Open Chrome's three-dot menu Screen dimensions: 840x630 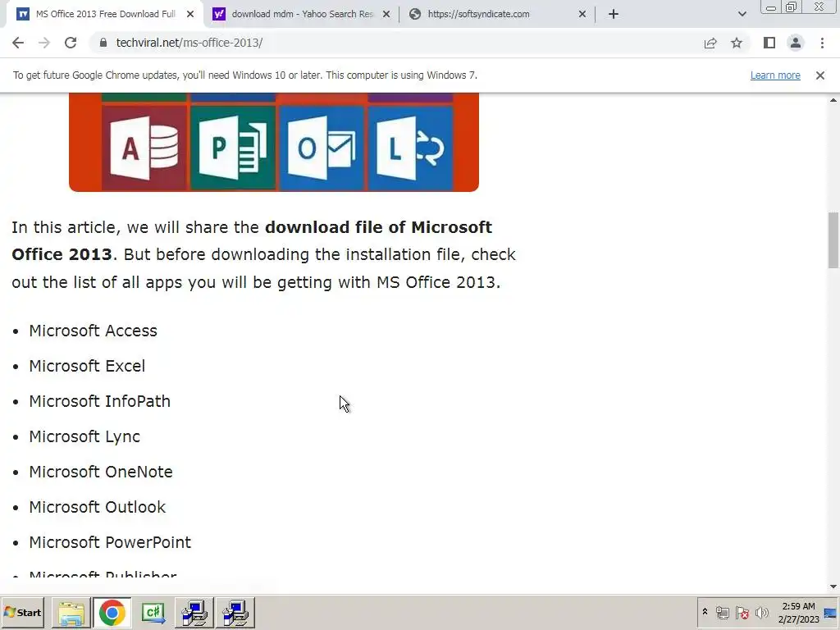point(822,43)
